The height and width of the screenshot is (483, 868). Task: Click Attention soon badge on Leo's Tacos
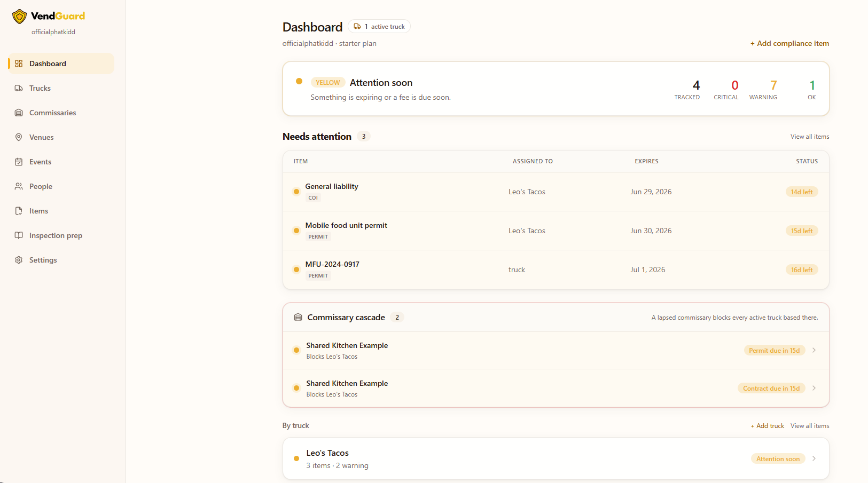tap(778, 459)
